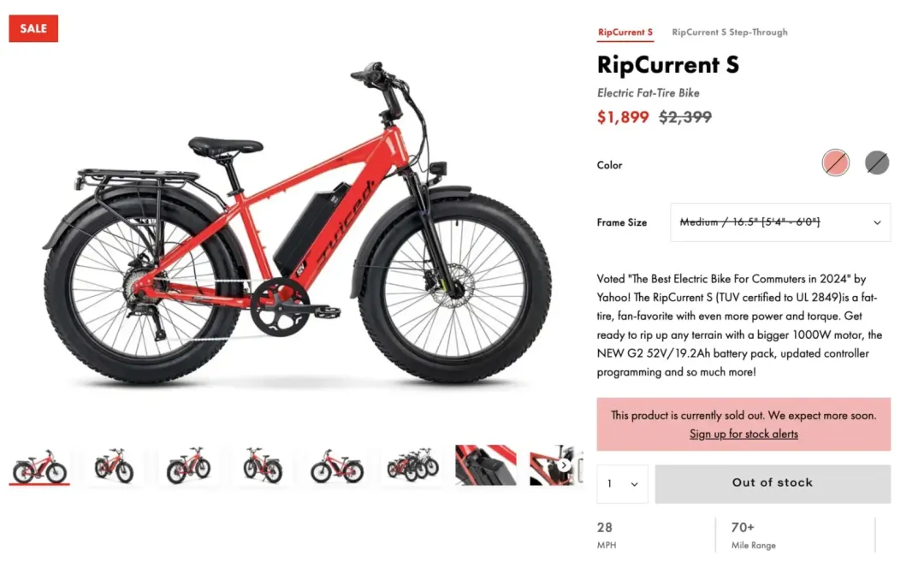This screenshot has height=562, width=924.
Task: Select the RipCurrent S tab
Action: [x=625, y=33]
